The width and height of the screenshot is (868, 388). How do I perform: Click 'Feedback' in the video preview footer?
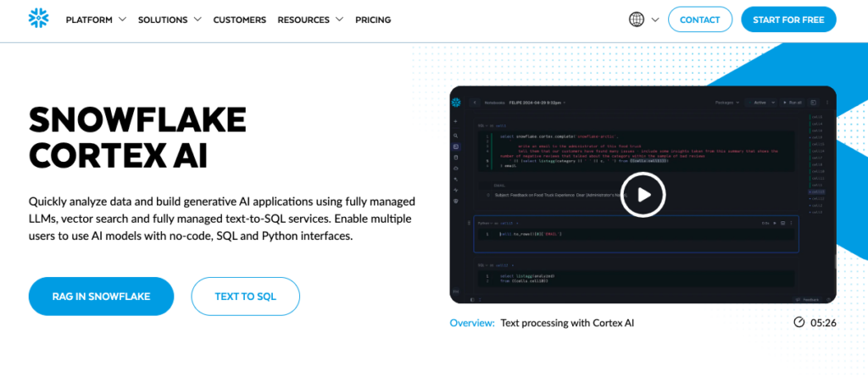(807, 299)
